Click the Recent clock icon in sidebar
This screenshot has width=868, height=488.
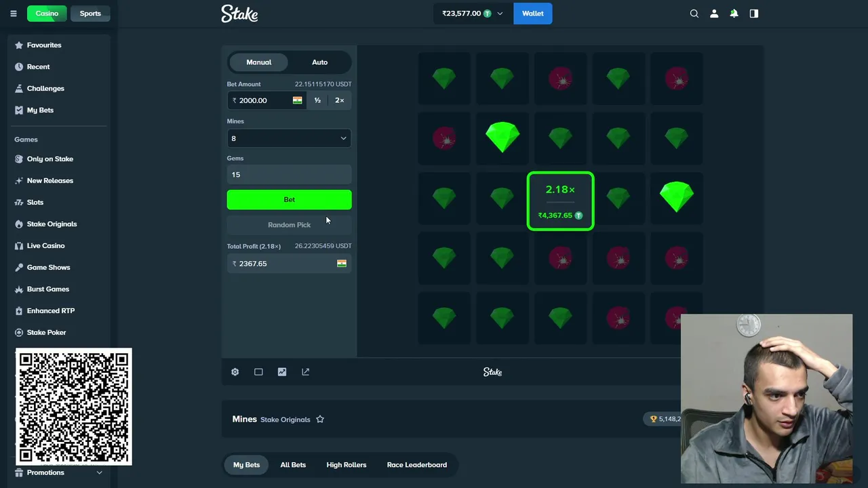(19, 66)
